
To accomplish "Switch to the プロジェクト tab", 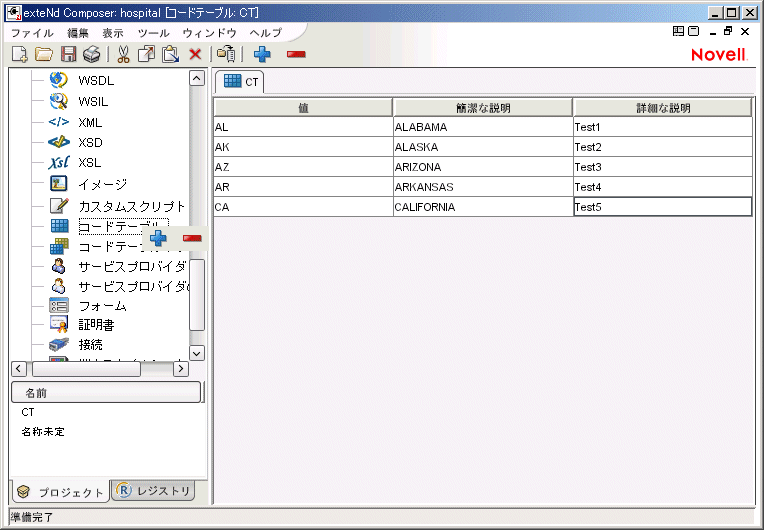I will click(x=60, y=492).
